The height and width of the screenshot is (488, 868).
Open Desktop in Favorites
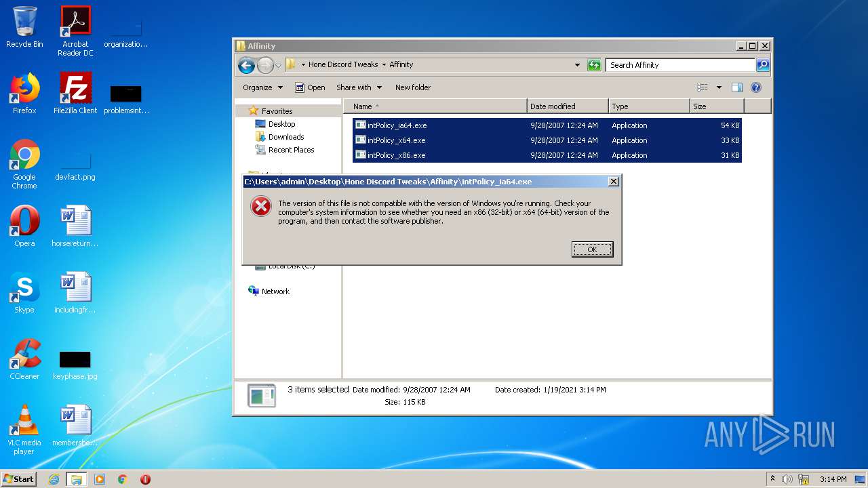click(x=281, y=124)
